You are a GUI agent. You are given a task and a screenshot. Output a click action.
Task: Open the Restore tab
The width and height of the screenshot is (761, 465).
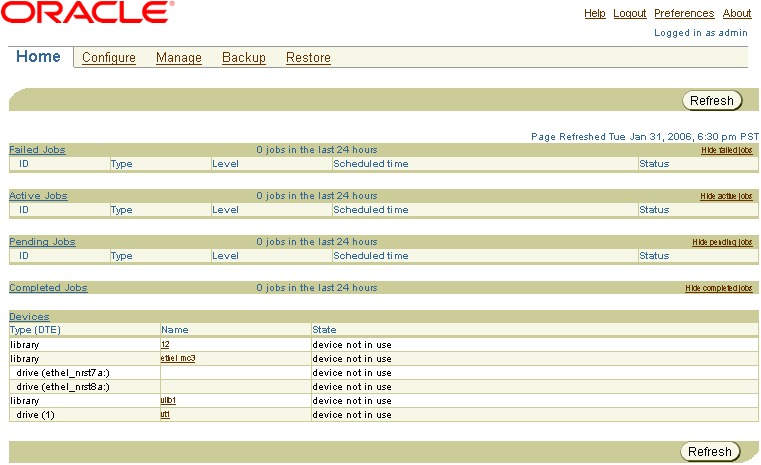[x=308, y=58]
